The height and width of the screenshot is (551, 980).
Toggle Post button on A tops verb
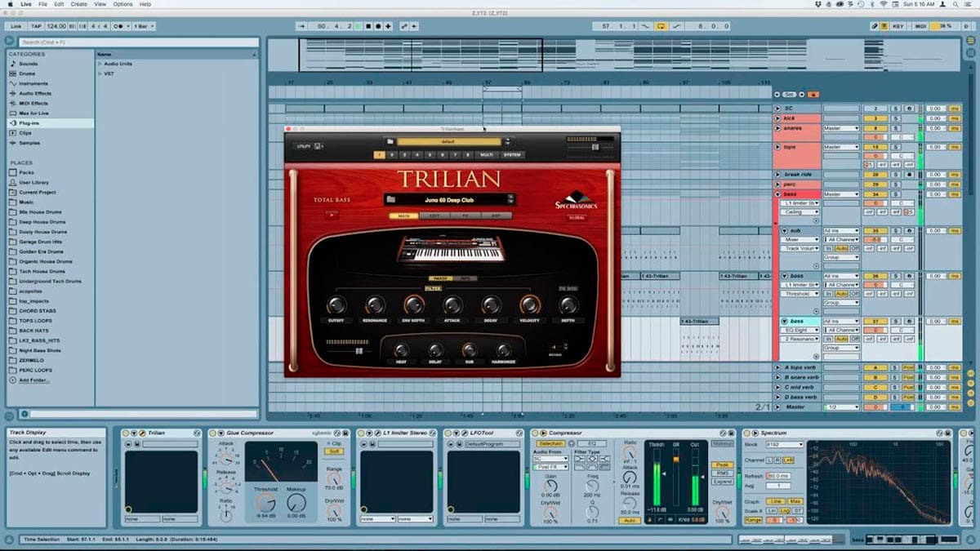908,368
